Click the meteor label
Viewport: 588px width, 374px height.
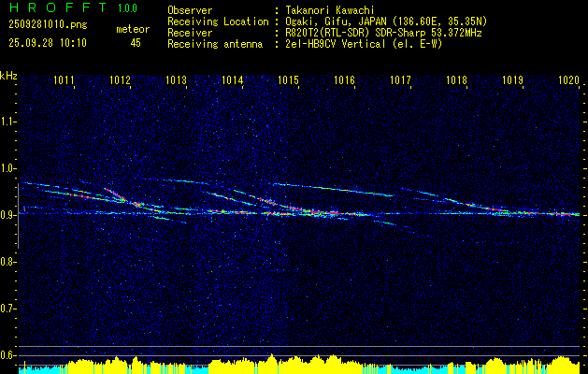pos(133,29)
